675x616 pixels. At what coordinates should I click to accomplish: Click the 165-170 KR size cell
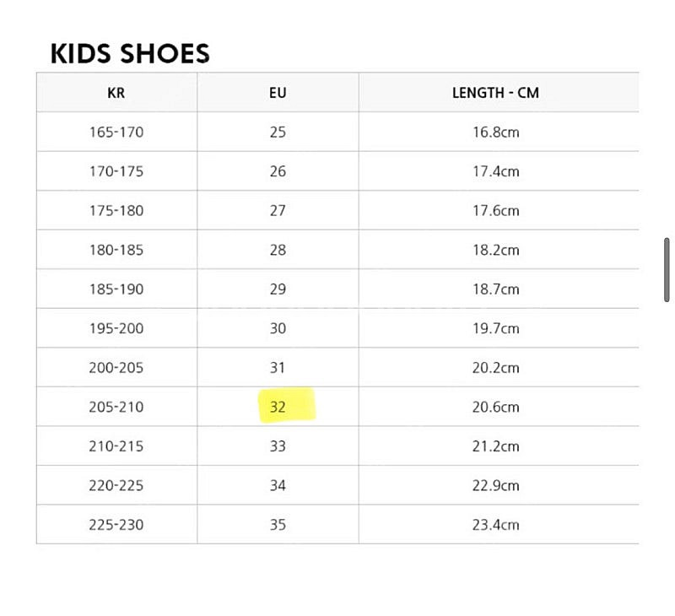pyautogui.click(x=116, y=132)
